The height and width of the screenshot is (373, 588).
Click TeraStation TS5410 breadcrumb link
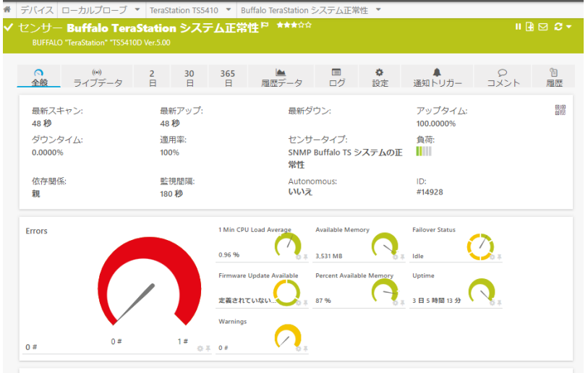[184, 10]
